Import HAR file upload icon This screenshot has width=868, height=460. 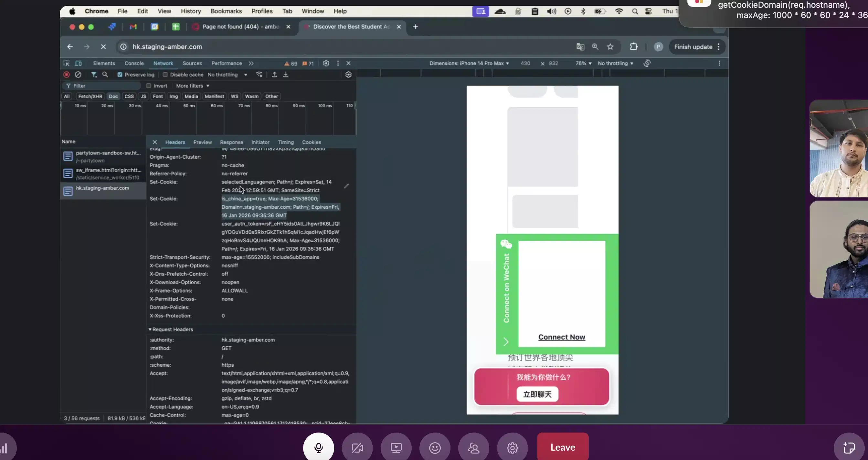click(x=275, y=74)
